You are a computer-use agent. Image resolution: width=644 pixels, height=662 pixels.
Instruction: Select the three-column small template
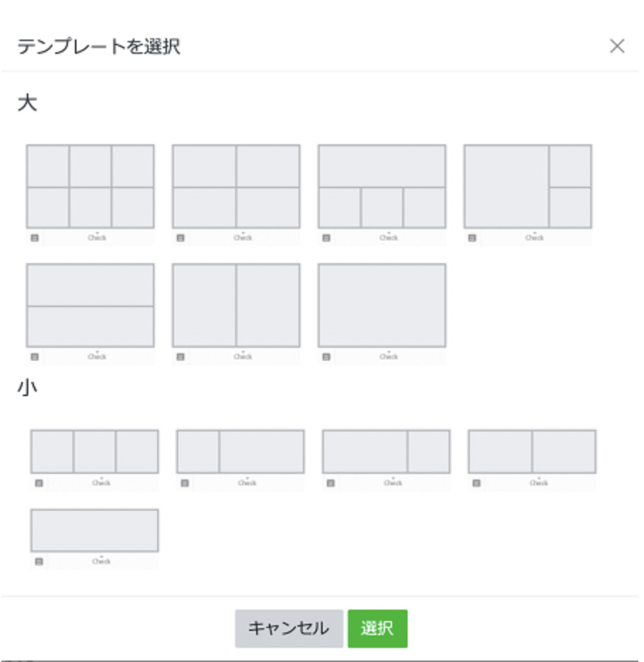click(x=94, y=451)
